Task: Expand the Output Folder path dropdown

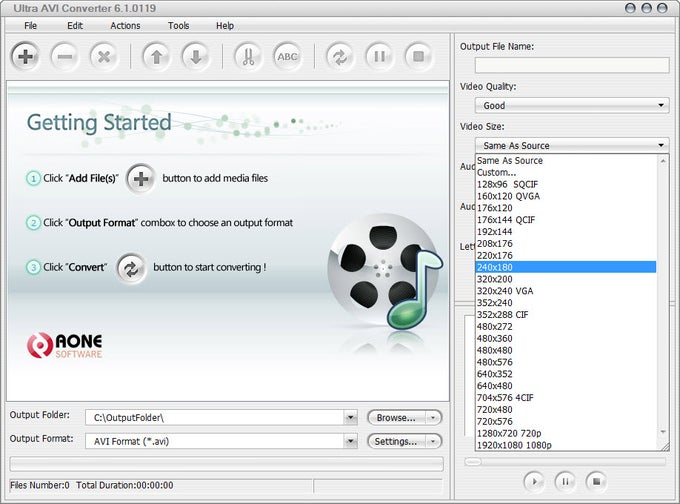Action: 350,418
